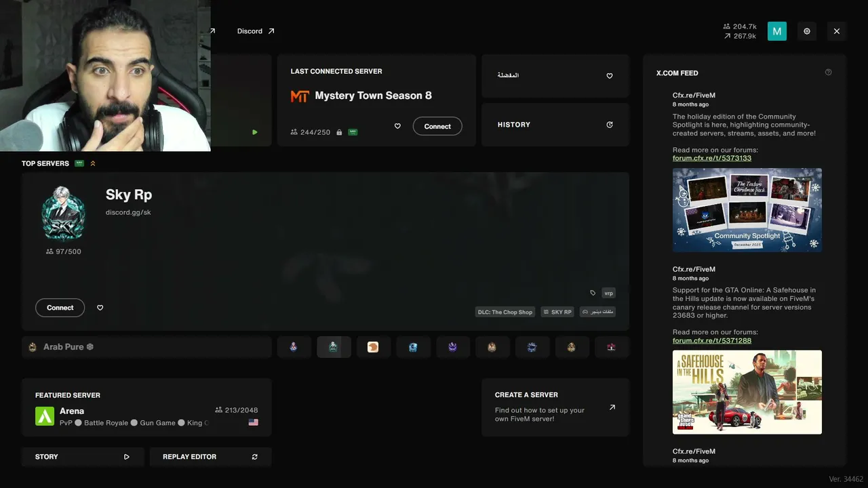Open the Discord link

pyautogui.click(x=250, y=31)
